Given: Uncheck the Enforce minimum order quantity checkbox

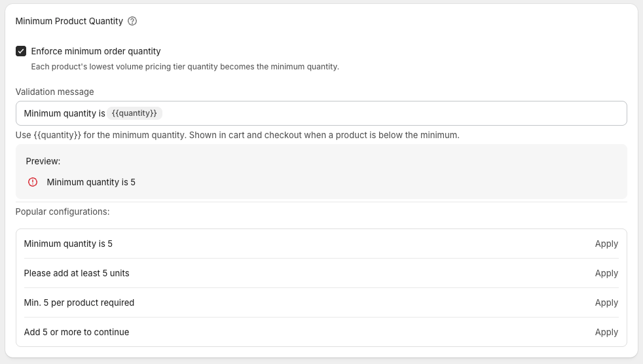Looking at the screenshot, I should 21,51.
